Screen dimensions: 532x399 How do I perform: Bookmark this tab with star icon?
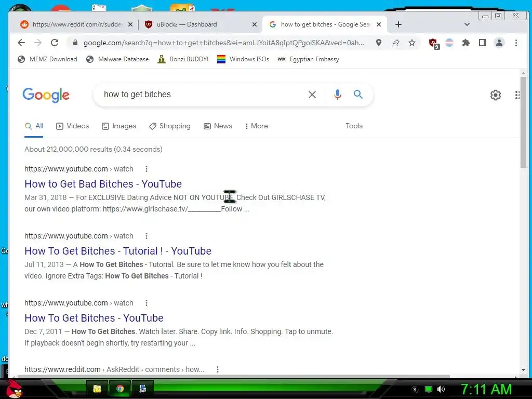click(x=412, y=43)
